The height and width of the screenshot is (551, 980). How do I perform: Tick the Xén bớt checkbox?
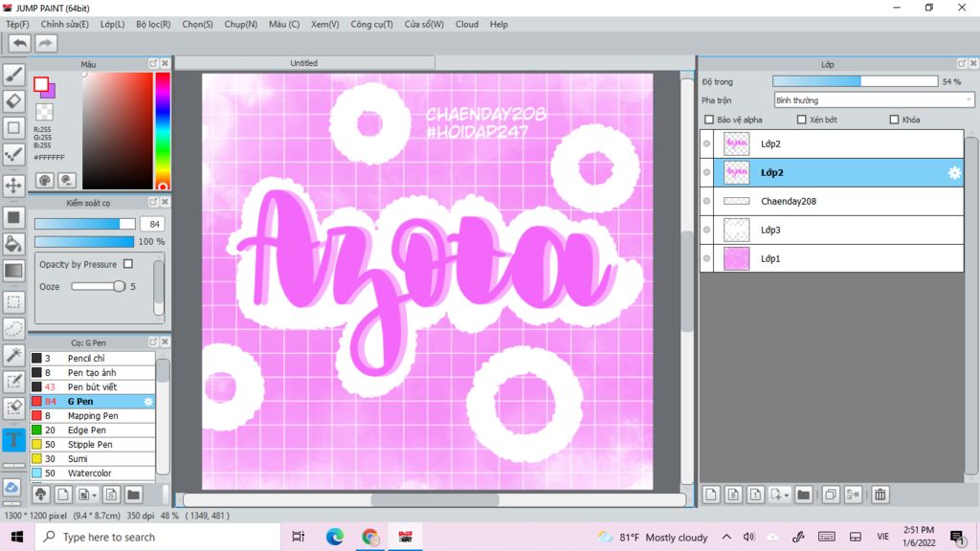coord(802,120)
